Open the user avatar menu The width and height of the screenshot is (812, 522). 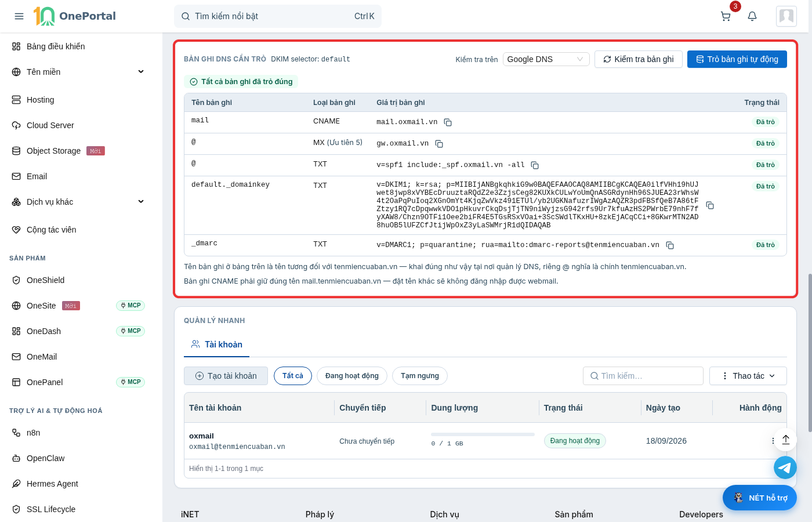click(786, 16)
